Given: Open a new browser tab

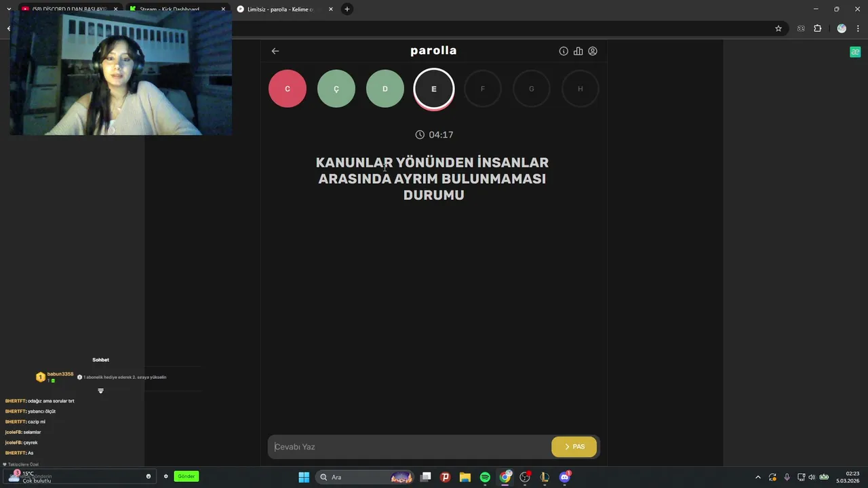Looking at the screenshot, I should tap(347, 9).
